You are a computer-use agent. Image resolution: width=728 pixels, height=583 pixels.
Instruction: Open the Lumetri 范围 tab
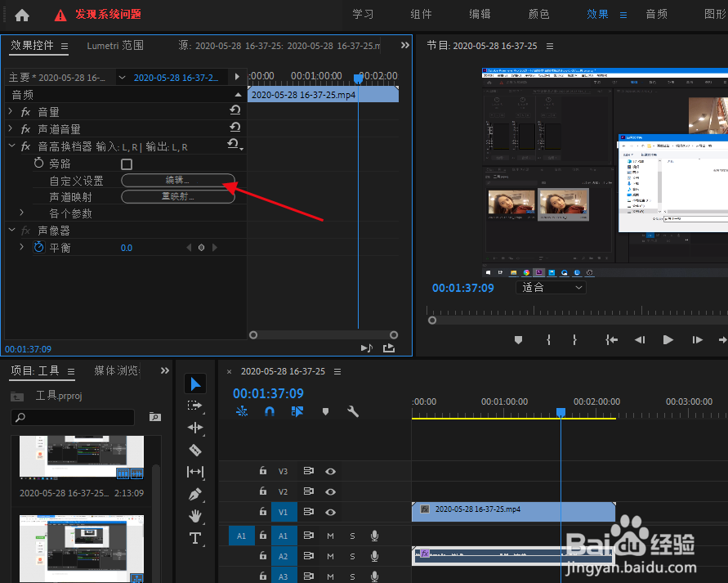point(115,46)
